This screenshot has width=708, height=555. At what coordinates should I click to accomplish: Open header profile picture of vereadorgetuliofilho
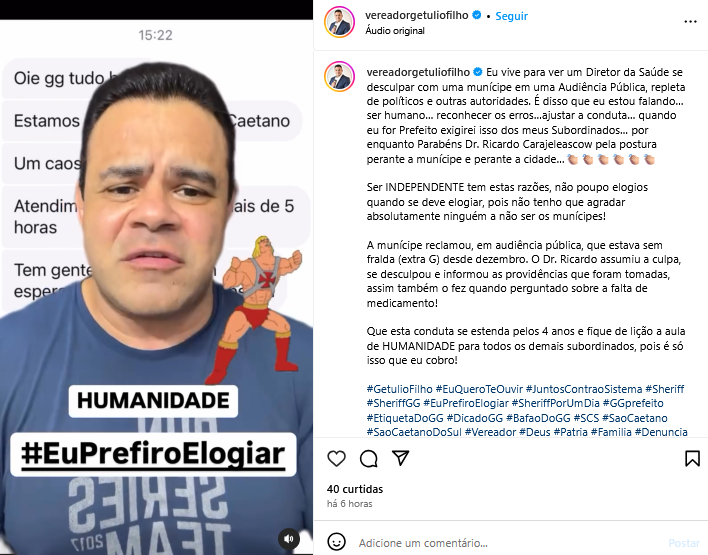coord(339,22)
